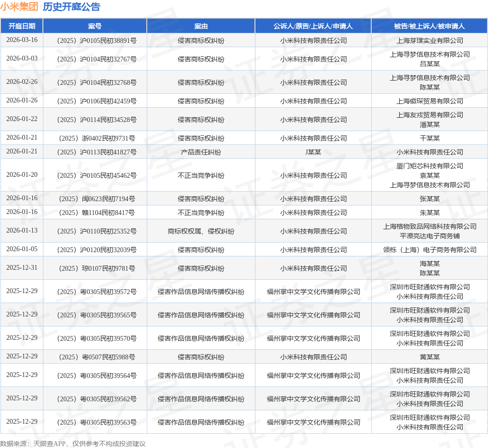
Task: Click date cell 2026-03-03
Action: (x=22, y=59)
